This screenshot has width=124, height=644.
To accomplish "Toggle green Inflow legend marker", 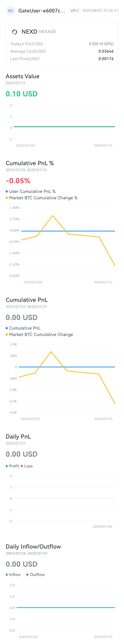I will click(x=7, y=575).
